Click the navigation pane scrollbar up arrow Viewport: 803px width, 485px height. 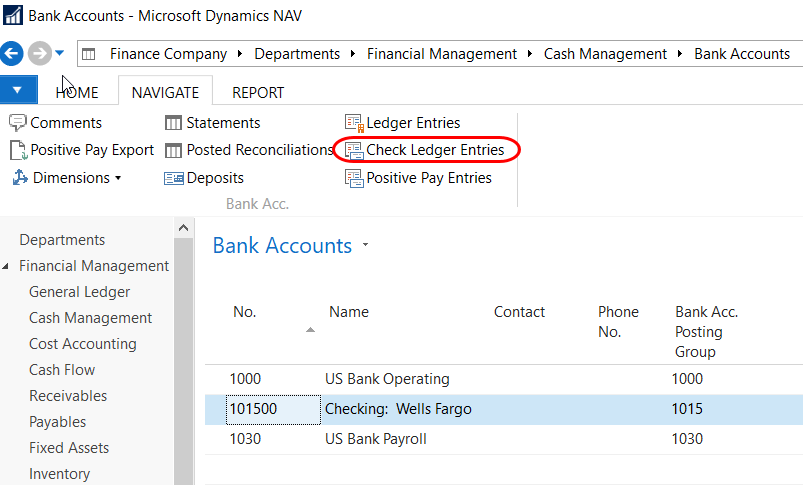pyautogui.click(x=184, y=229)
